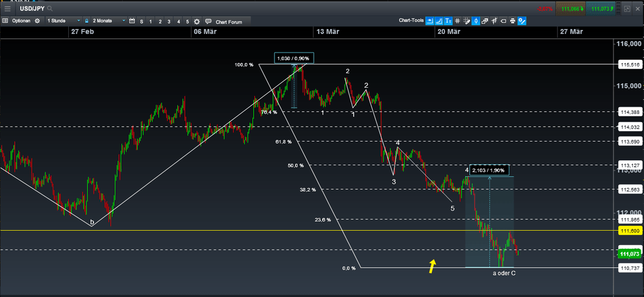Image resolution: width=644 pixels, height=297 pixels.
Task: Click the candle pattern chart tool
Action: (494, 21)
